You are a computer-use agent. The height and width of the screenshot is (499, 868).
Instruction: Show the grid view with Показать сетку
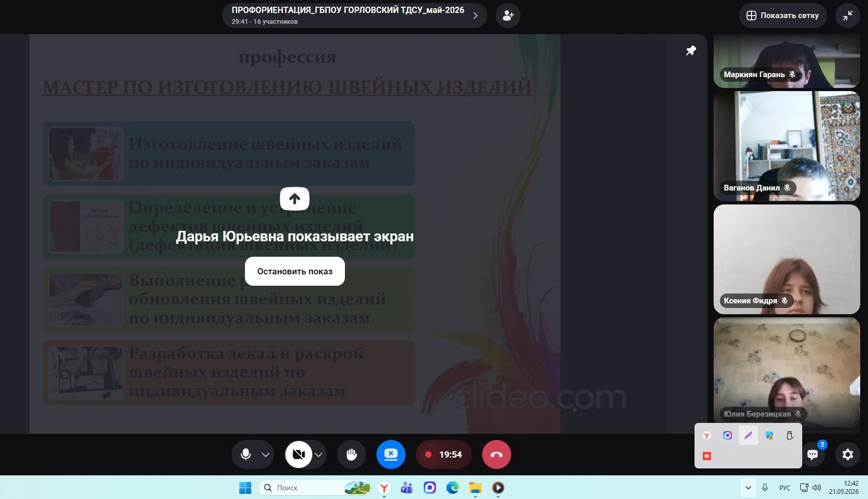[783, 16]
